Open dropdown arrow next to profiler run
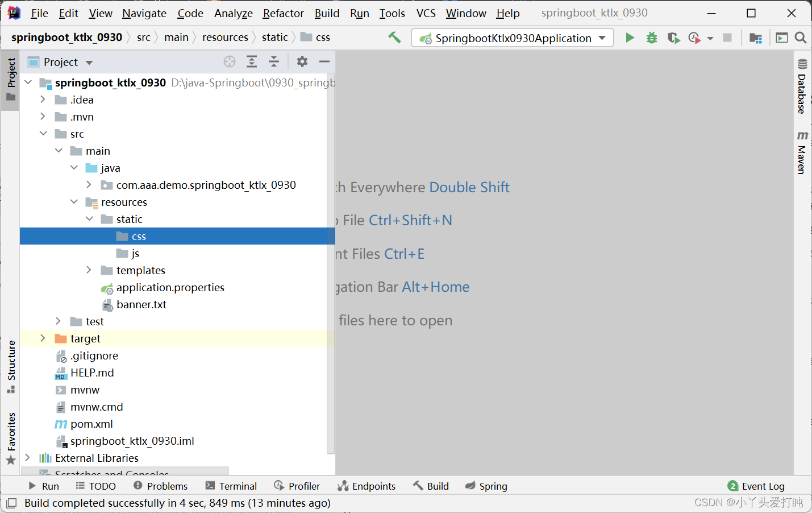812x513 pixels. (710, 38)
